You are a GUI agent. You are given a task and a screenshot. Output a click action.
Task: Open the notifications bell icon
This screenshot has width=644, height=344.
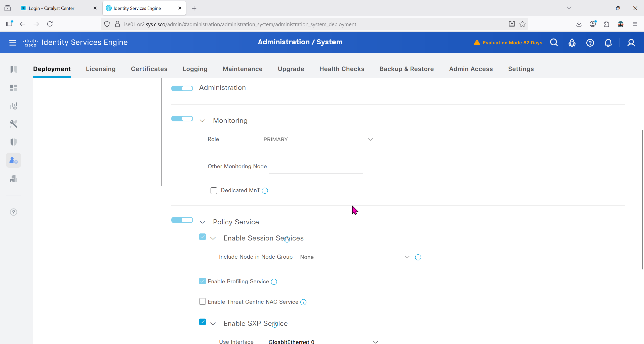[608, 43]
